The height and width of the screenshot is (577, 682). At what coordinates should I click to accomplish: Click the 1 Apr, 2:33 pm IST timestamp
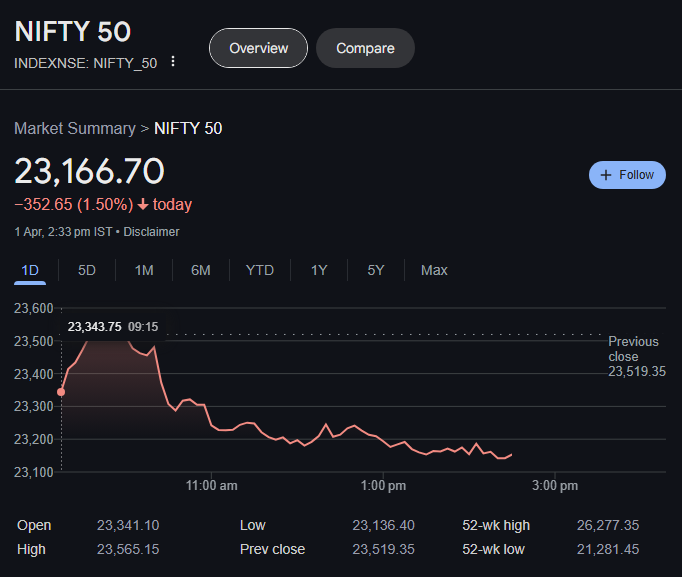pyautogui.click(x=64, y=232)
